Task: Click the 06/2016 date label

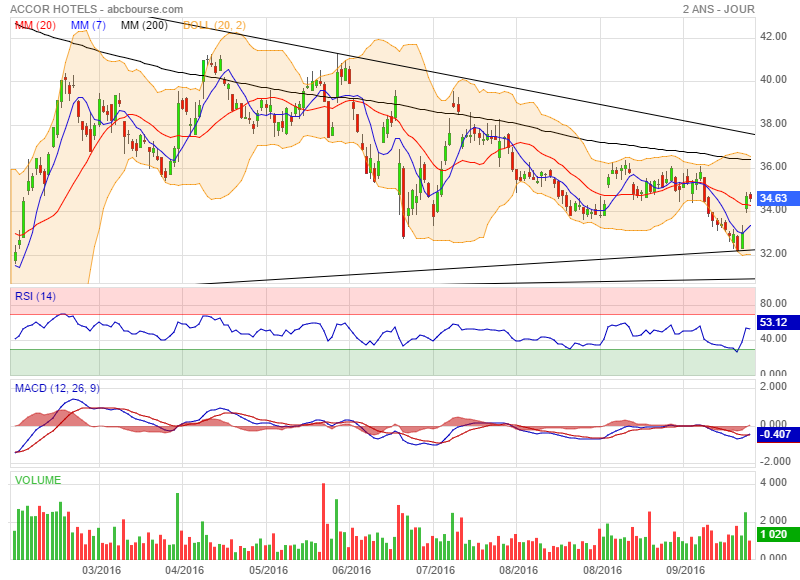Action: click(352, 570)
